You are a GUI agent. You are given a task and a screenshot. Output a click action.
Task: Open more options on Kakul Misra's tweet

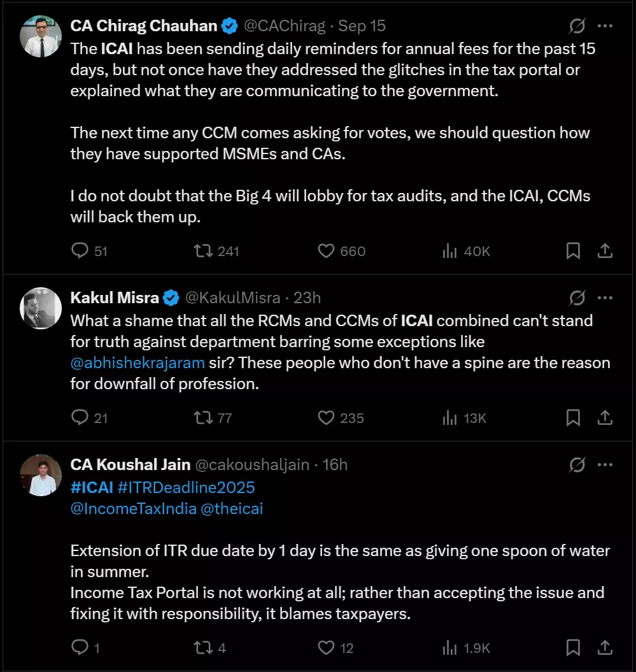pyautogui.click(x=605, y=297)
